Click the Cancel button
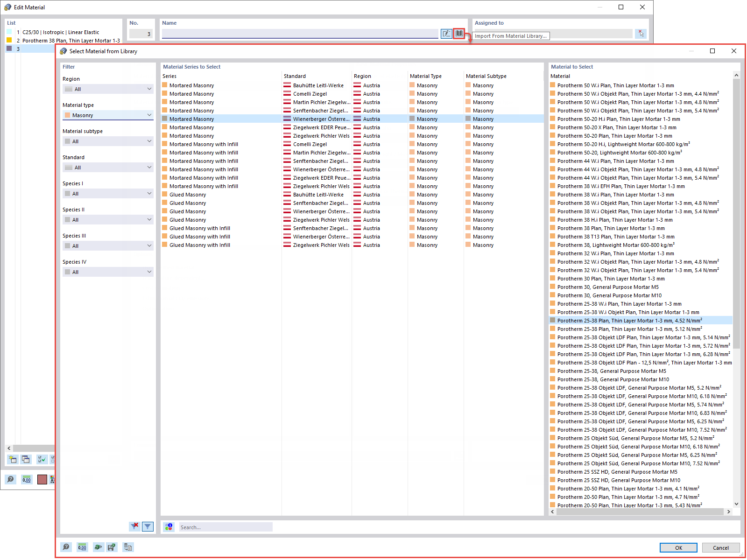Viewport: 747px width, 560px height. pos(721,547)
